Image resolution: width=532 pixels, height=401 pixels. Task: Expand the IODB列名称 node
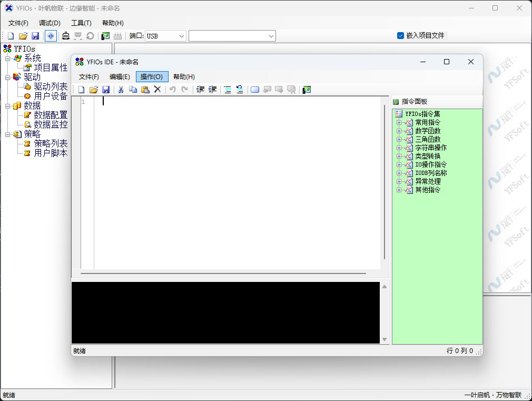399,173
